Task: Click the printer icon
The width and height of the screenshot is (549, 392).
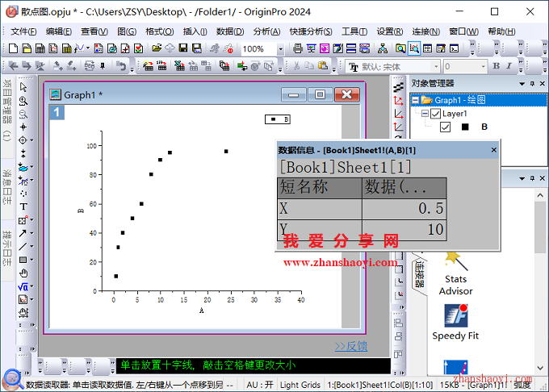Action: pyautogui.click(x=298, y=48)
